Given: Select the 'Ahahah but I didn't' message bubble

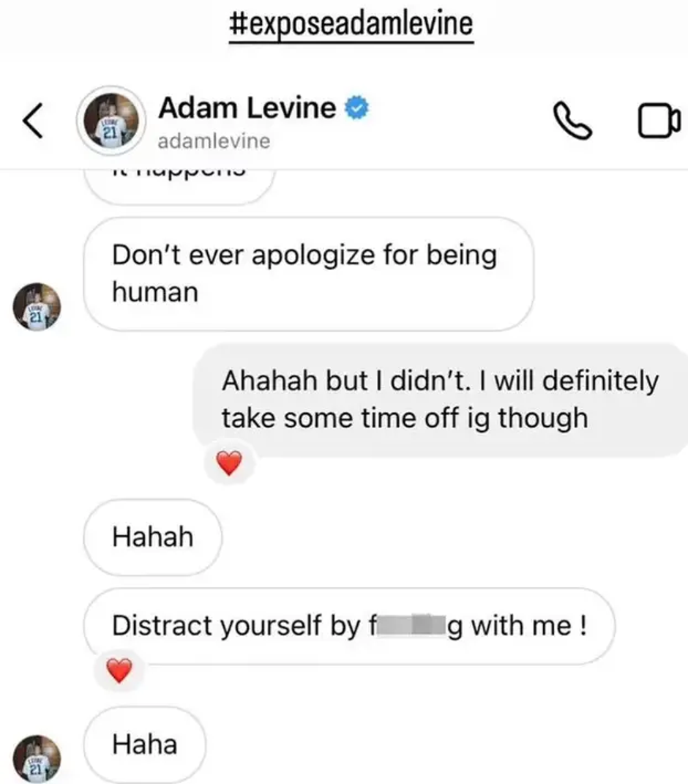Looking at the screenshot, I should point(441,400).
